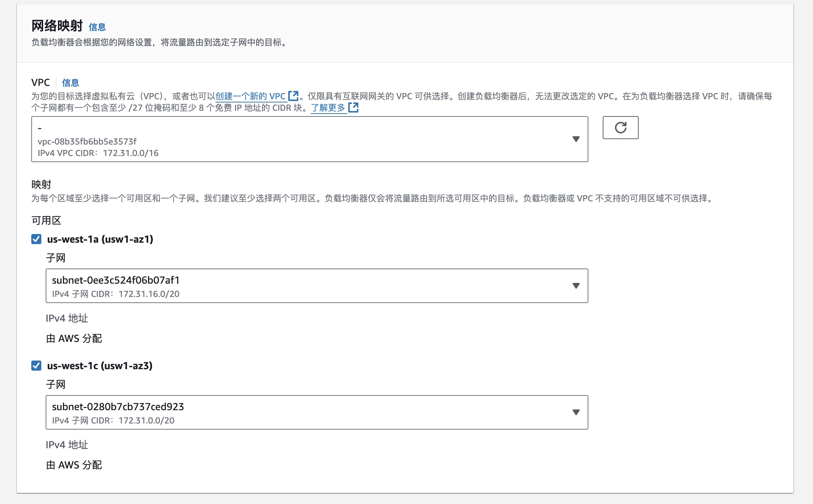Open 信息 link next to VPC label
The height and width of the screenshot is (504, 813).
[x=70, y=83]
